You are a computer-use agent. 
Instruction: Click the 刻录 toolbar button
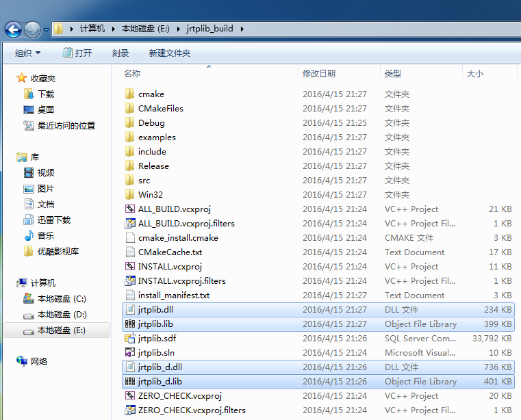[x=120, y=53]
